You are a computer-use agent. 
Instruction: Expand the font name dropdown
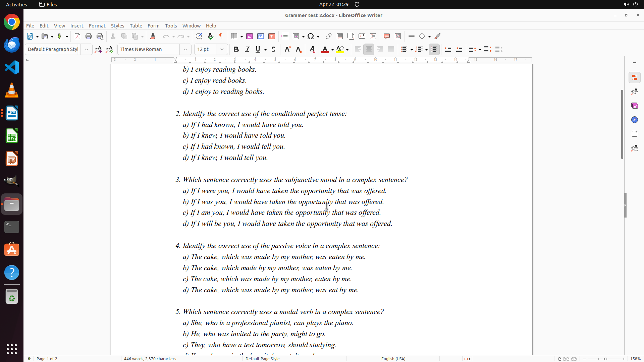pyautogui.click(x=185, y=49)
